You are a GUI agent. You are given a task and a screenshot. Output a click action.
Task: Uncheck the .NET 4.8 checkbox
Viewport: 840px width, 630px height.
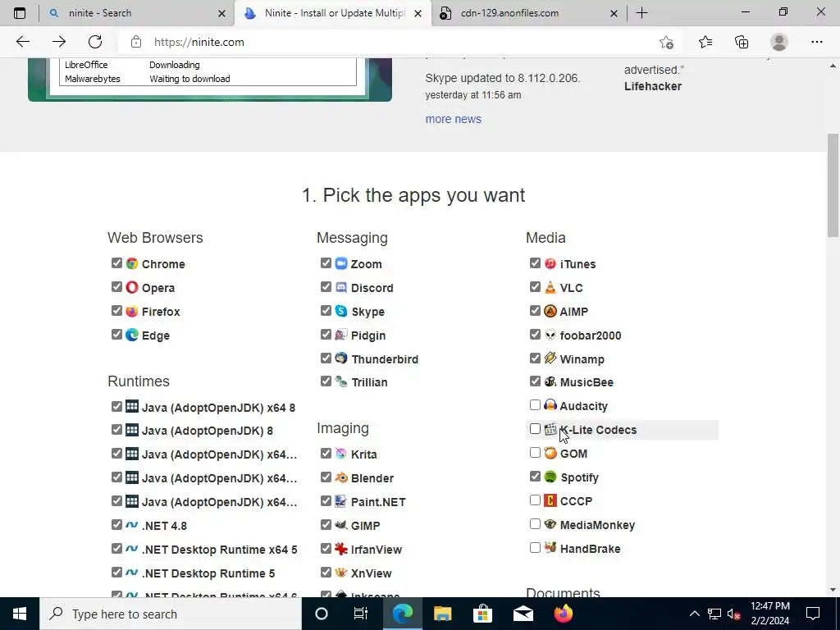(x=116, y=524)
